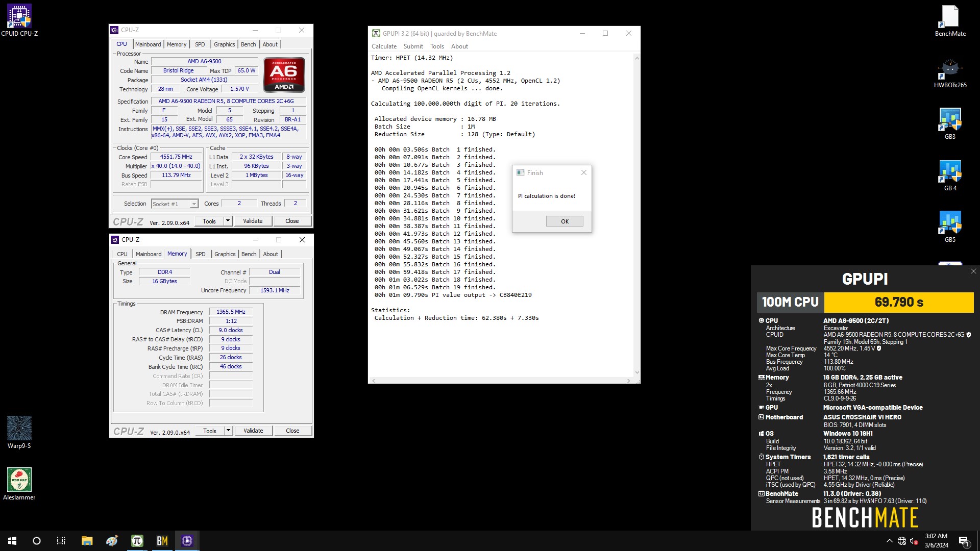980x551 pixels.
Task: Open Task View from the taskbar
Action: (61, 541)
